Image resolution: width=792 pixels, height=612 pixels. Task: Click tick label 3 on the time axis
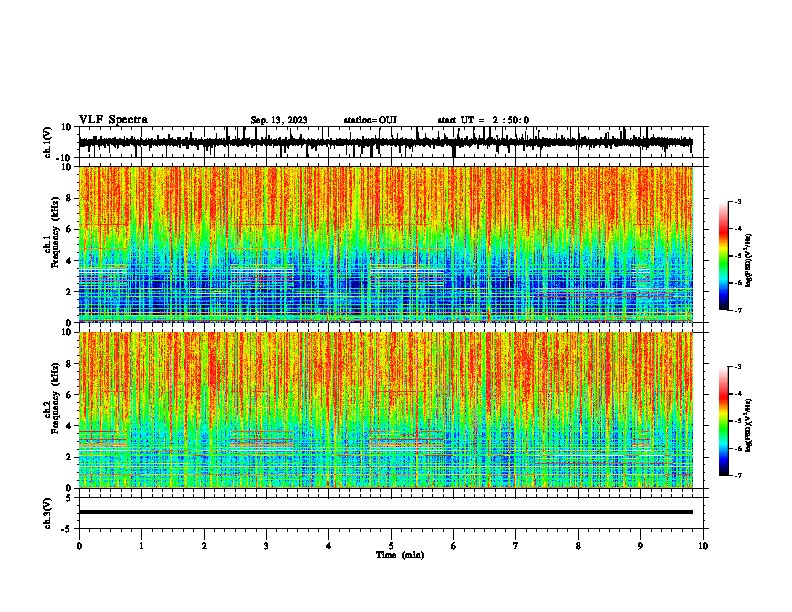(266, 546)
